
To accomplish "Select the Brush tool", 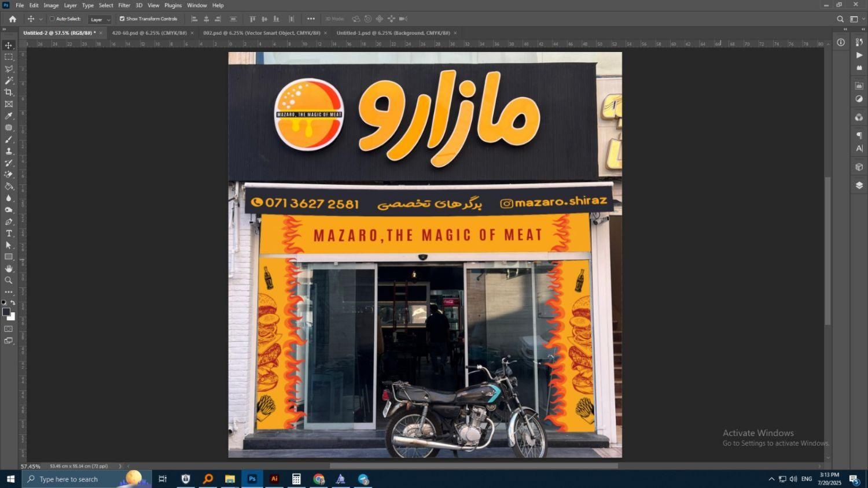I will [9, 139].
